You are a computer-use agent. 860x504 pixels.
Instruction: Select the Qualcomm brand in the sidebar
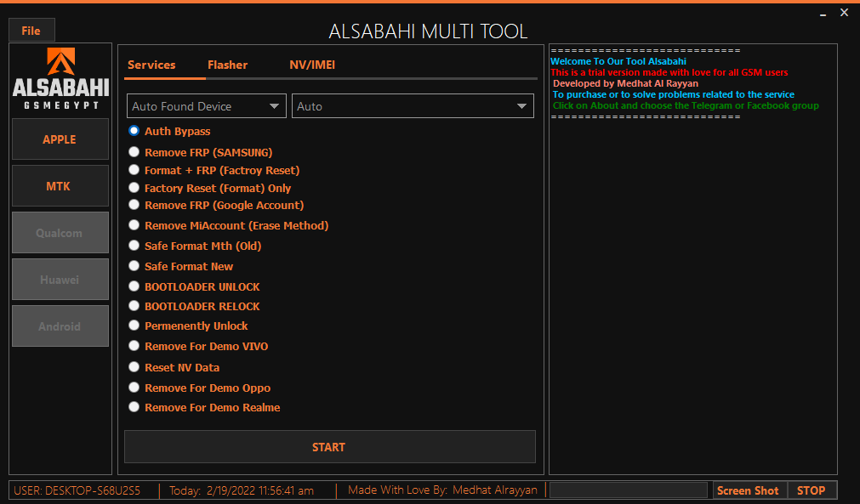tap(60, 232)
